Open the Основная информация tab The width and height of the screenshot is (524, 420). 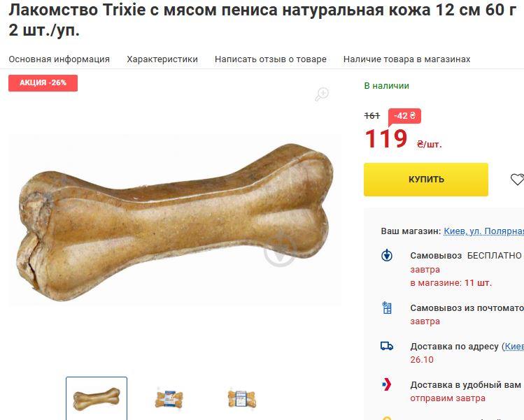point(59,59)
